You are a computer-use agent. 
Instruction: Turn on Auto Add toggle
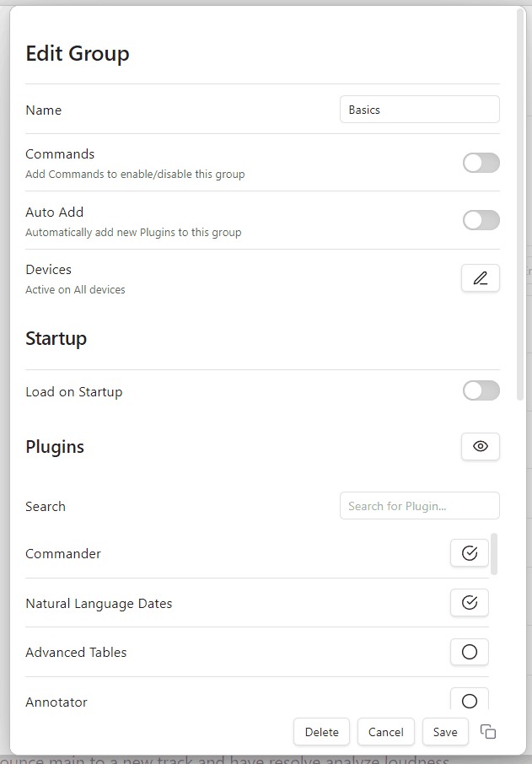point(481,221)
